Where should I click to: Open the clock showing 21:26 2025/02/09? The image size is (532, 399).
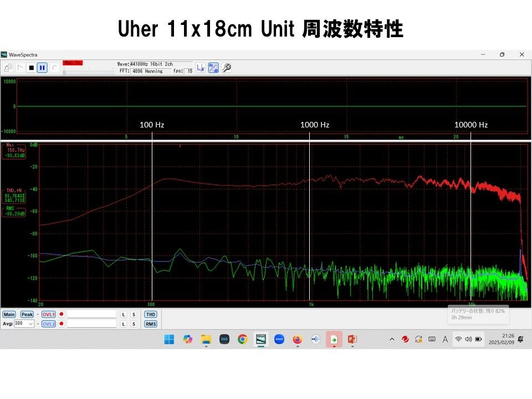tap(501, 339)
